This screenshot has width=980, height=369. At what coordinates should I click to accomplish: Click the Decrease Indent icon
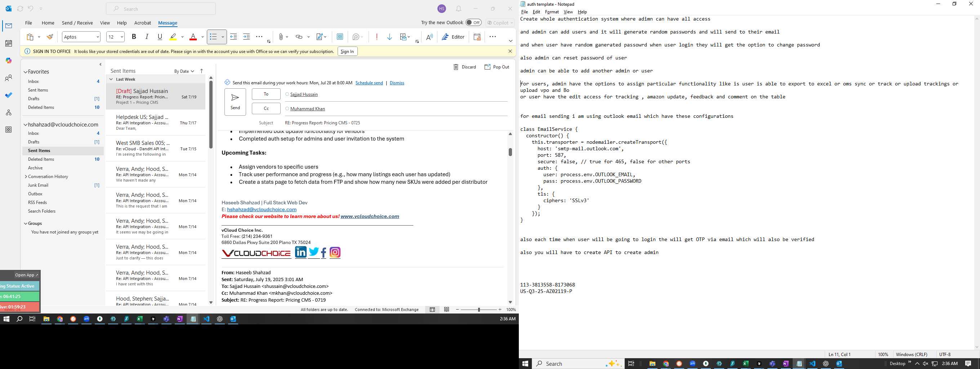click(233, 37)
